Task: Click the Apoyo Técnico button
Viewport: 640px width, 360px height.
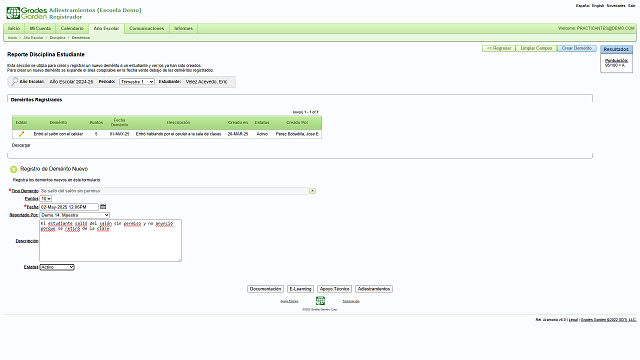Action: pos(334,289)
